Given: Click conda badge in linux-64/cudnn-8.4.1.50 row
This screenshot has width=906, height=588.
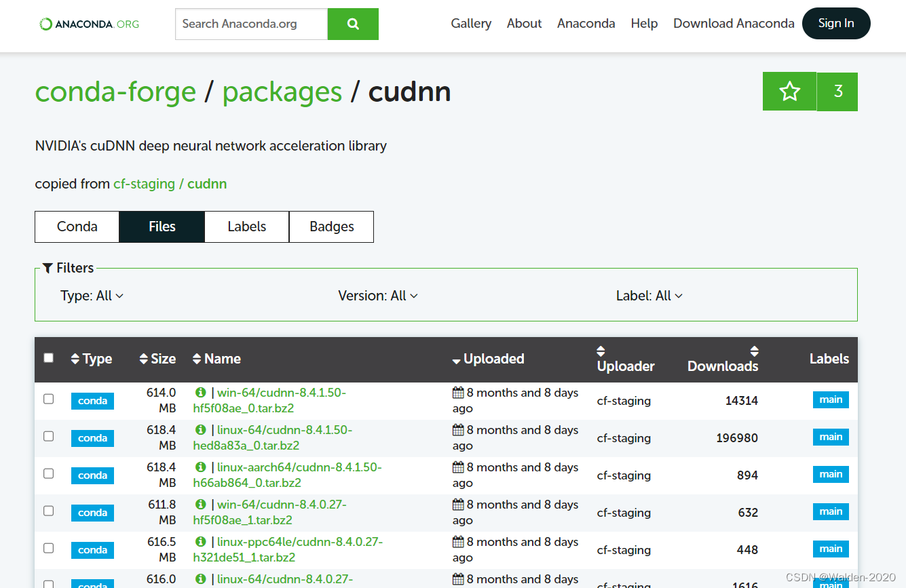Looking at the screenshot, I should coord(92,438).
